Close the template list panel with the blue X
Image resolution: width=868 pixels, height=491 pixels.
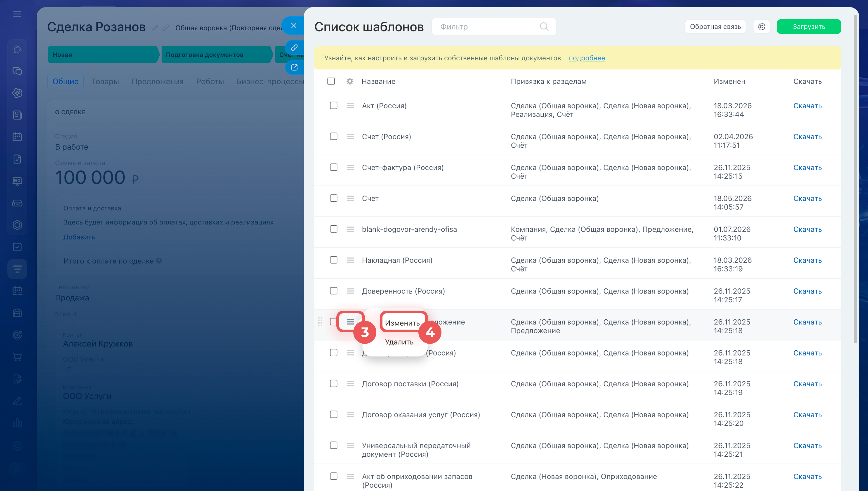(x=294, y=26)
